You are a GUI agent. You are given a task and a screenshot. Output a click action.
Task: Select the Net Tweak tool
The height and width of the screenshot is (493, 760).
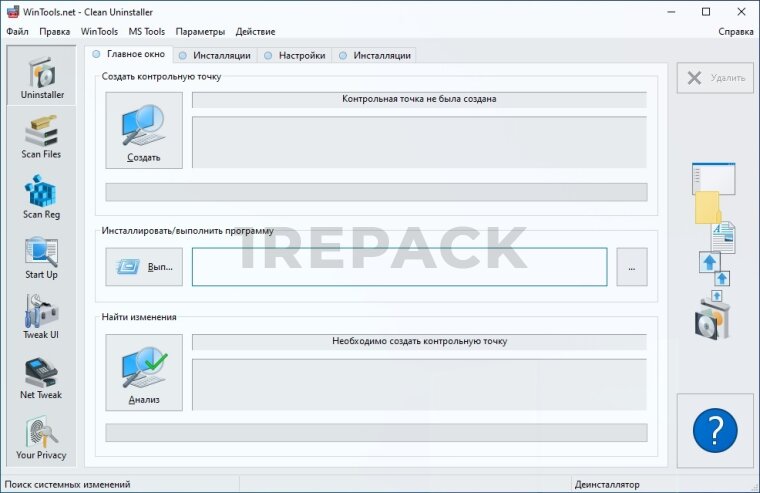(41, 377)
